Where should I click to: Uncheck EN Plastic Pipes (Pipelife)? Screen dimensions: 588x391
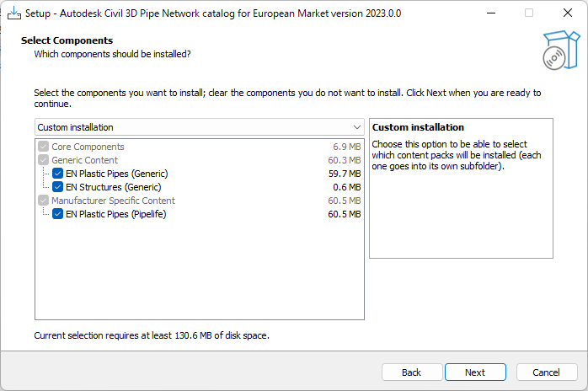[58, 214]
